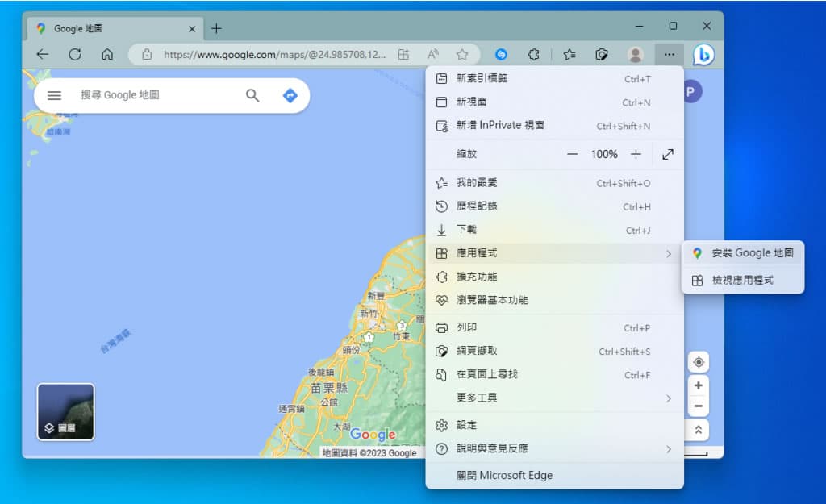Expand 說明與意見反應 submenu
Screen dimensions: 826x504
[x=555, y=448]
